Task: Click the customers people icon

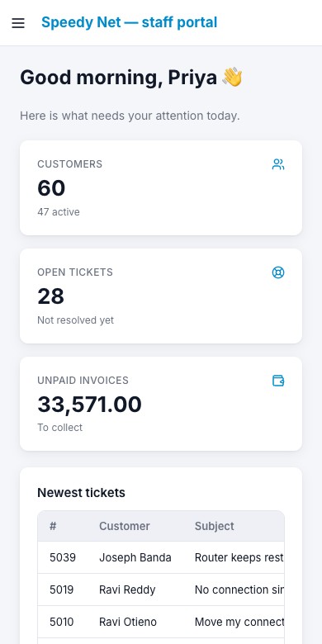Action: 278,164
